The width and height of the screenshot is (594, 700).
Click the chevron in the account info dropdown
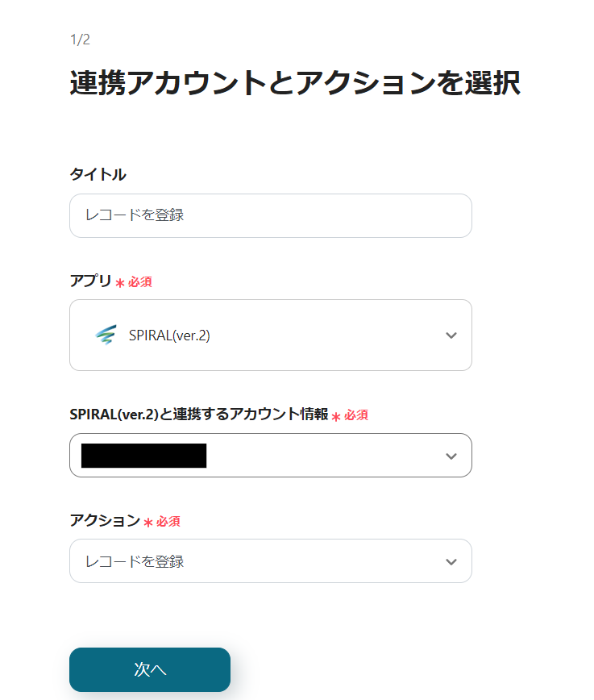tap(451, 456)
